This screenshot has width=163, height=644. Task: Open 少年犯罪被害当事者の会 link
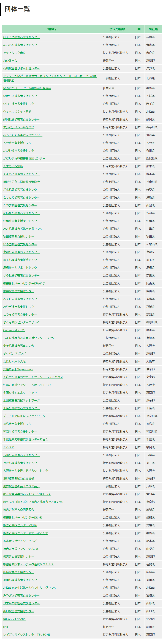pos(19,346)
